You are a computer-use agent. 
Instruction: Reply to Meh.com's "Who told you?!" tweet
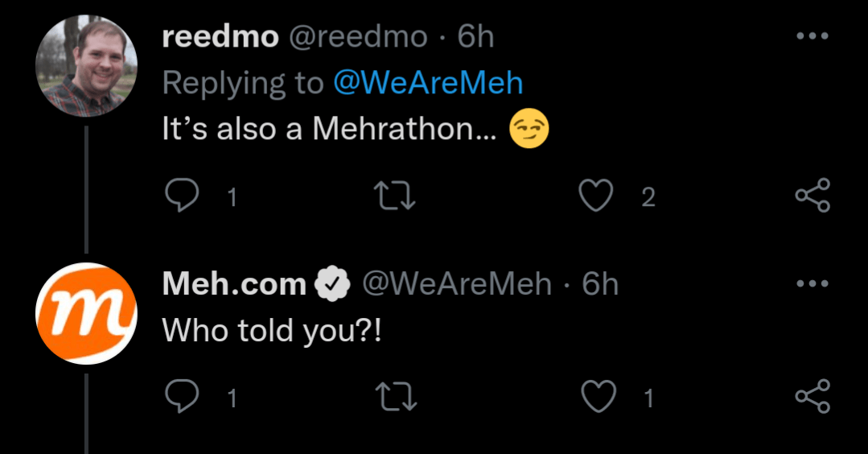(182, 397)
